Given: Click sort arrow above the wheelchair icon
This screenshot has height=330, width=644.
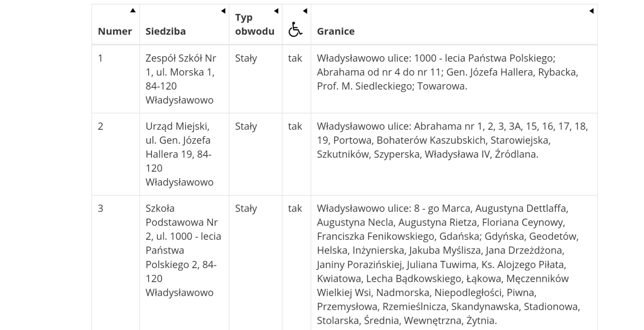Looking at the screenshot, I should point(305,11).
